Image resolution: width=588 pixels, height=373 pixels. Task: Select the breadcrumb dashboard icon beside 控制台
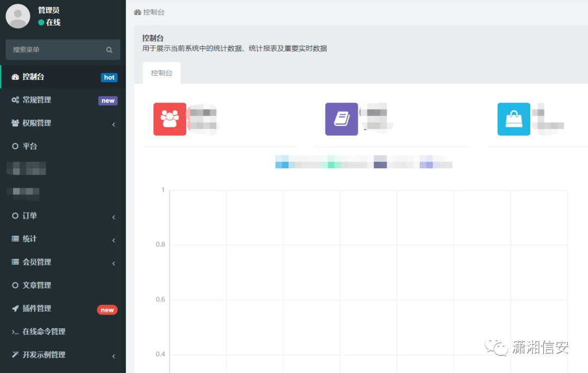coord(138,11)
